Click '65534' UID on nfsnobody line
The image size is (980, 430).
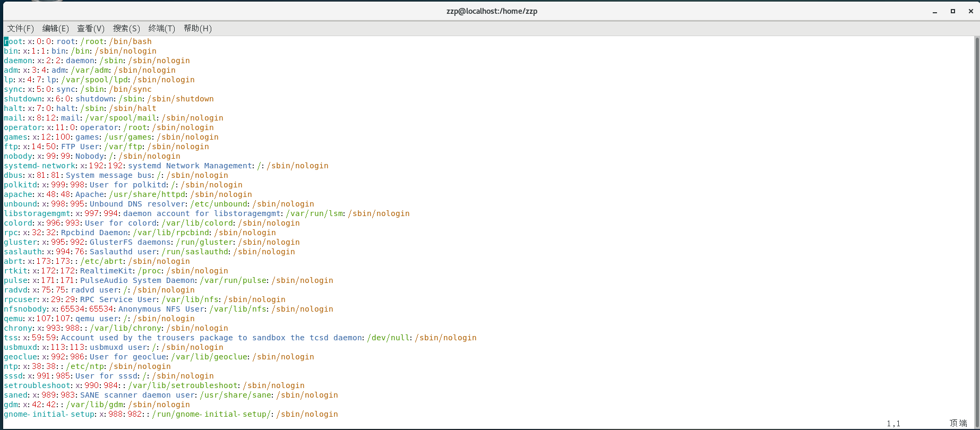click(x=73, y=309)
